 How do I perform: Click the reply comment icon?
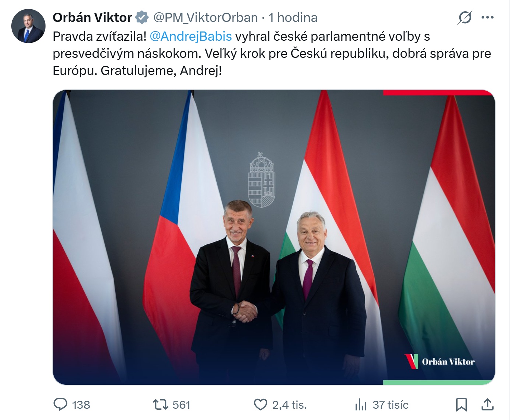coord(61,405)
